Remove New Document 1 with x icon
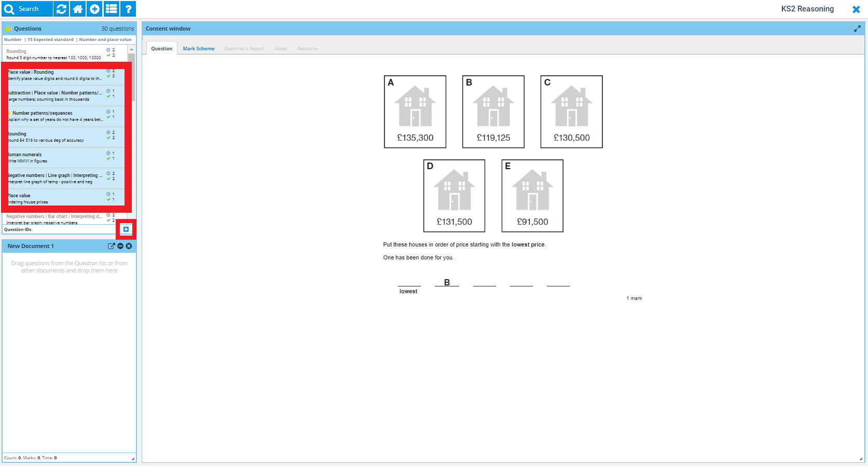The image size is (868, 466). [x=129, y=246]
